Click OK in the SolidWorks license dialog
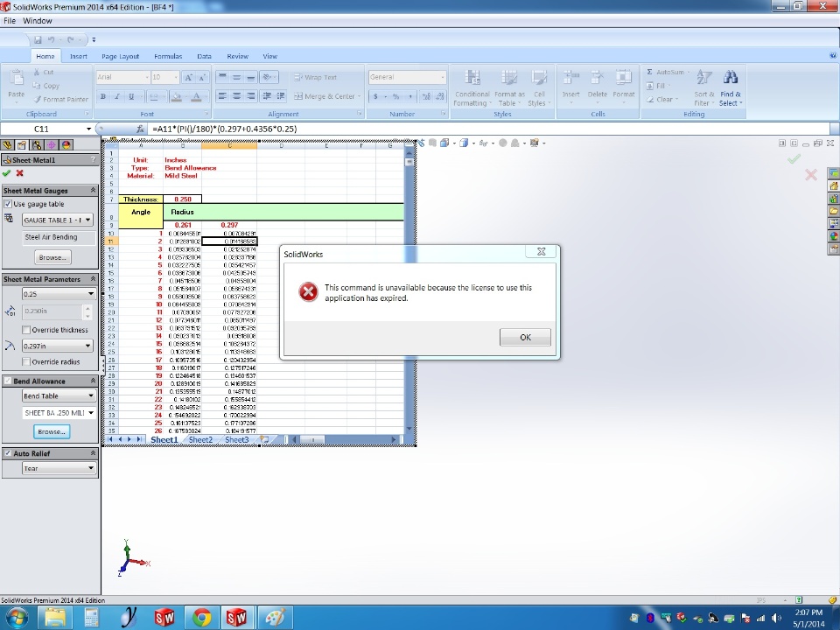This screenshot has width=840, height=630. (x=525, y=337)
